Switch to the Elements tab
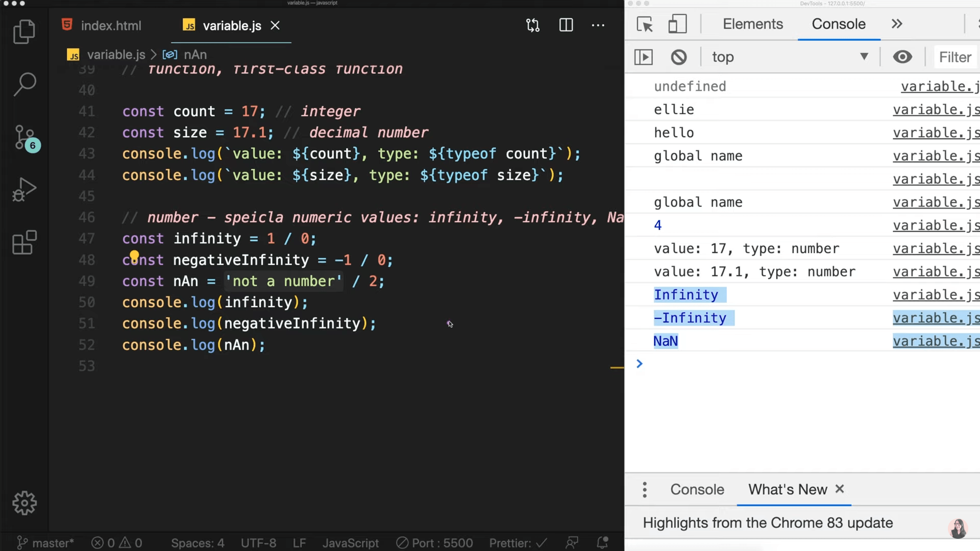The width and height of the screenshot is (980, 551). (752, 24)
